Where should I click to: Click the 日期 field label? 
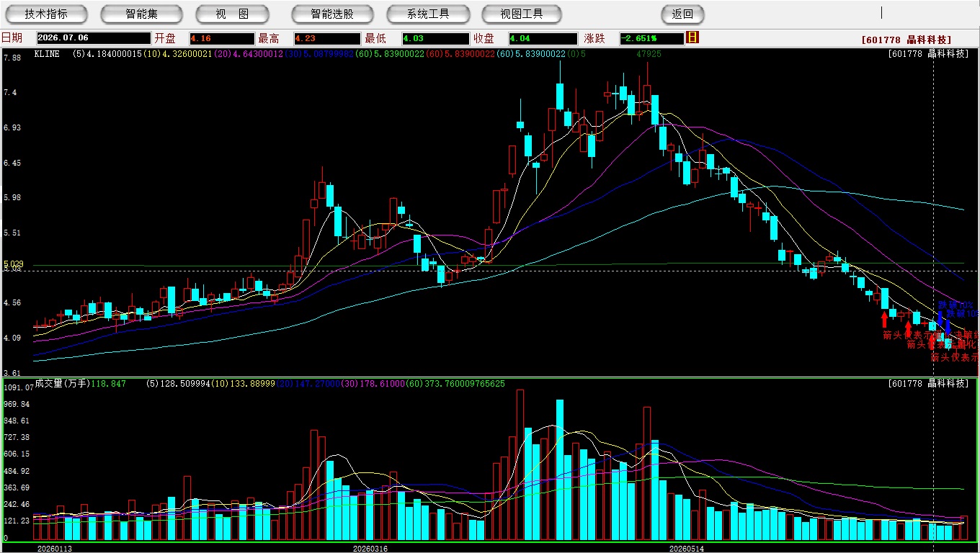pos(12,38)
